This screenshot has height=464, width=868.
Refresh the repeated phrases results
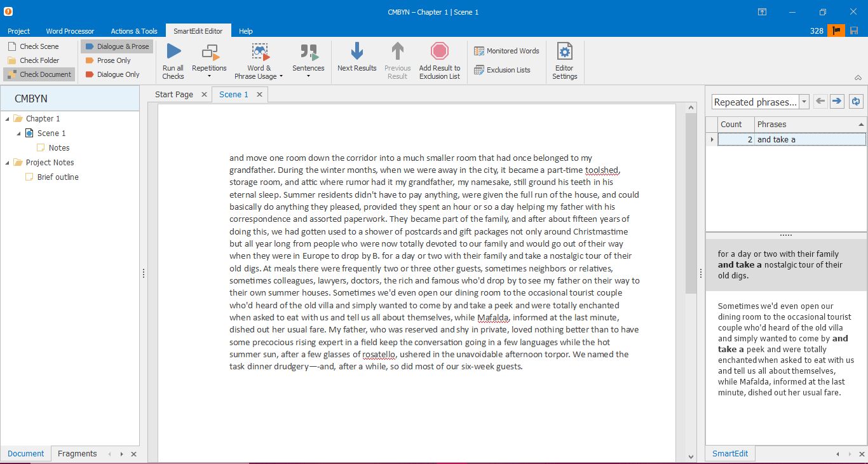click(856, 101)
